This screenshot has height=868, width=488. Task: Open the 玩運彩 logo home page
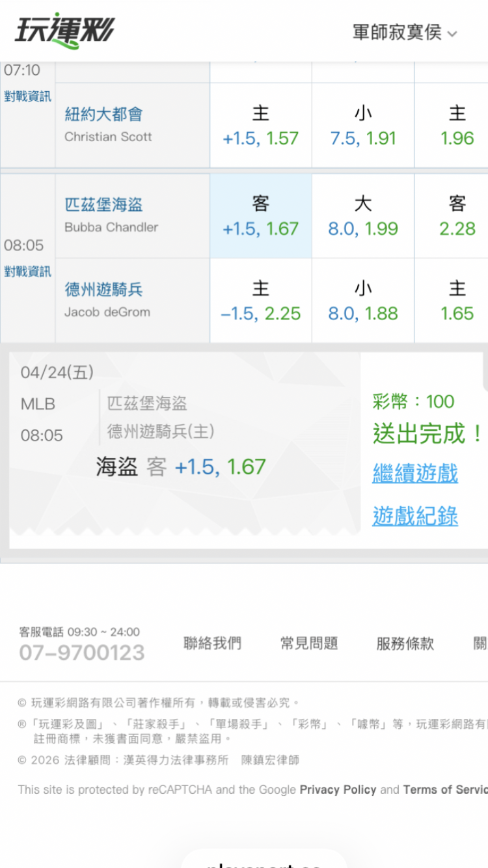pyautogui.click(x=64, y=31)
